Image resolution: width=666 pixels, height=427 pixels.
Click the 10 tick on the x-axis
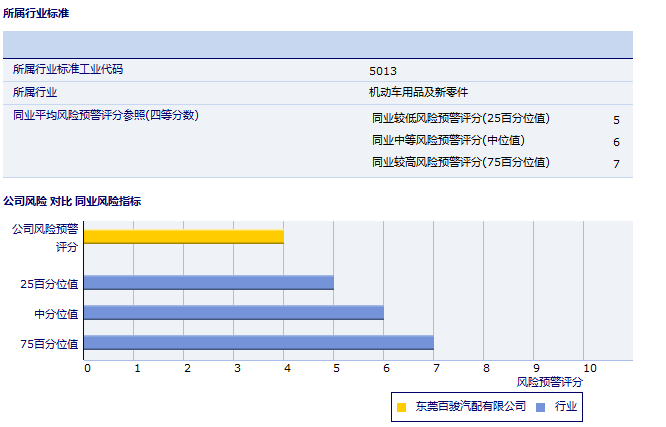click(589, 368)
